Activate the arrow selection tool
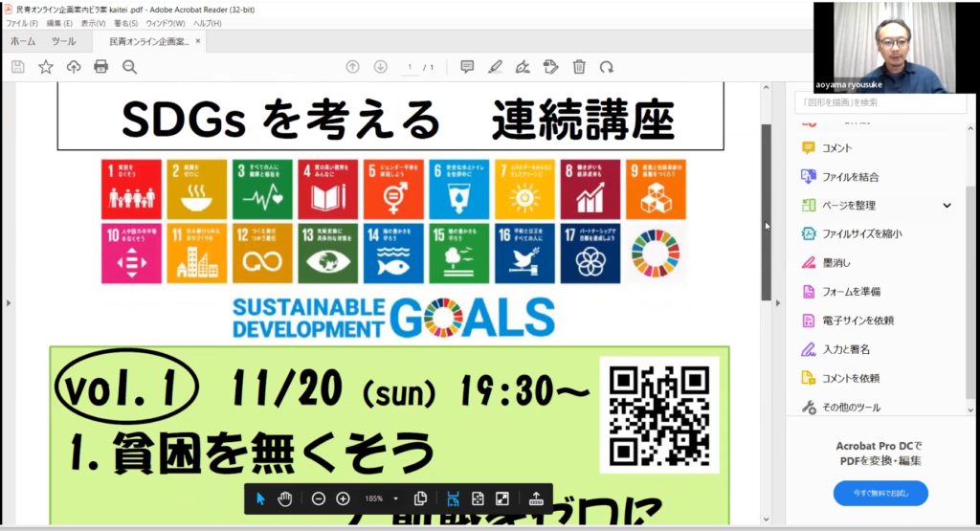980x531 pixels. [x=260, y=498]
